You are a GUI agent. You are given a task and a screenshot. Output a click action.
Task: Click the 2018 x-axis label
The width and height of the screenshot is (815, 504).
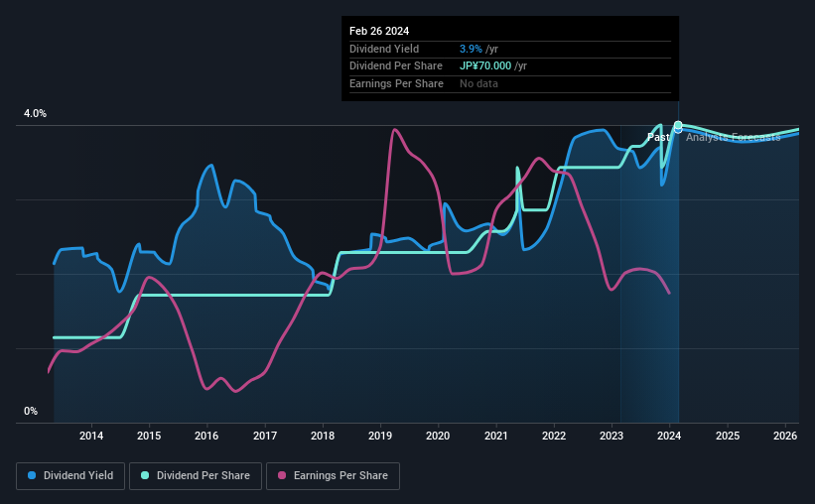click(x=323, y=436)
